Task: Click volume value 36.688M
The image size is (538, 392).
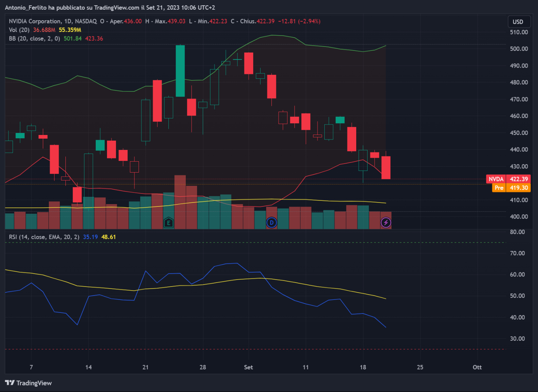Action: (44, 30)
